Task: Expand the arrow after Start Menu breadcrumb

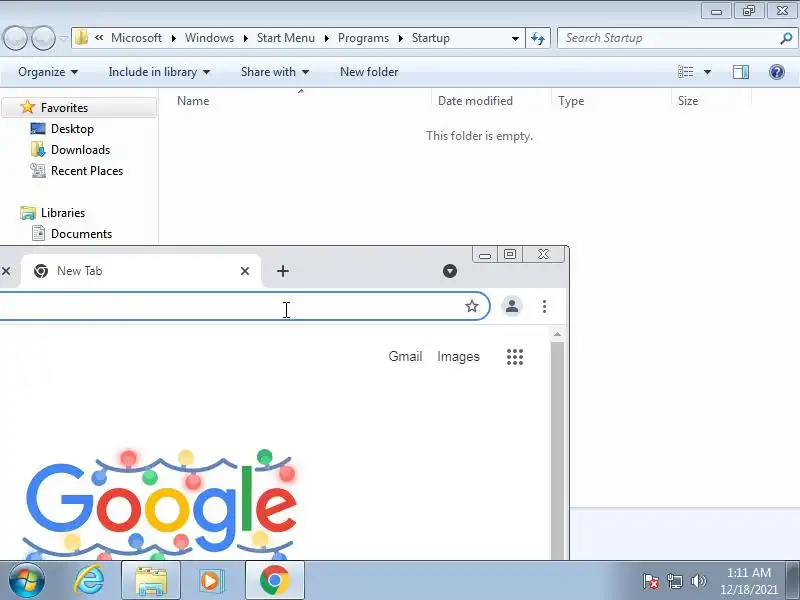Action: pyautogui.click(x=327, y=38)
